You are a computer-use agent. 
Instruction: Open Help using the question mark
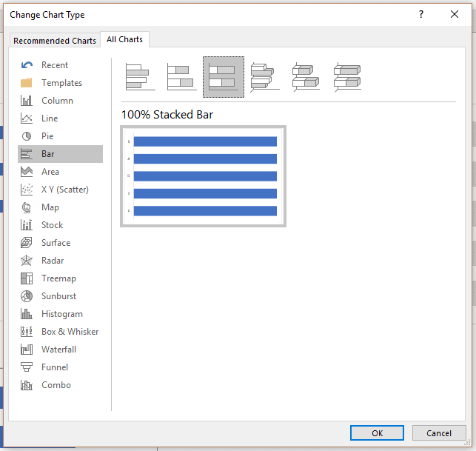pyautogui.click(x=421, y=14)
